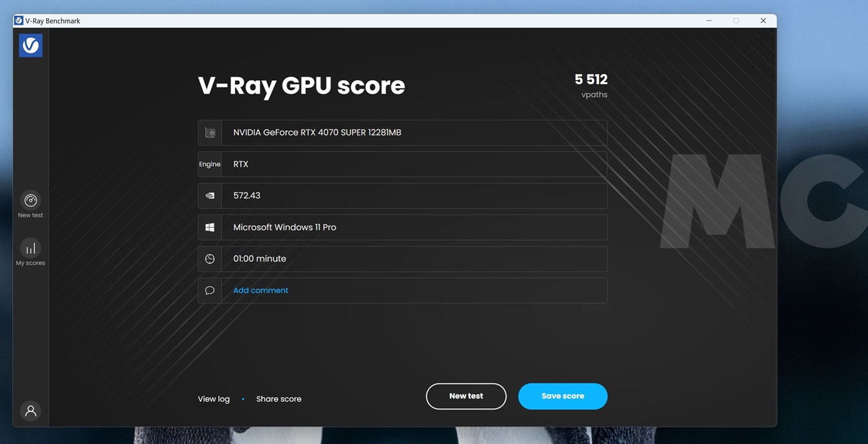Click the GPU device icon
The height and width of the screenshot is (444, 868).
(210, 133)
